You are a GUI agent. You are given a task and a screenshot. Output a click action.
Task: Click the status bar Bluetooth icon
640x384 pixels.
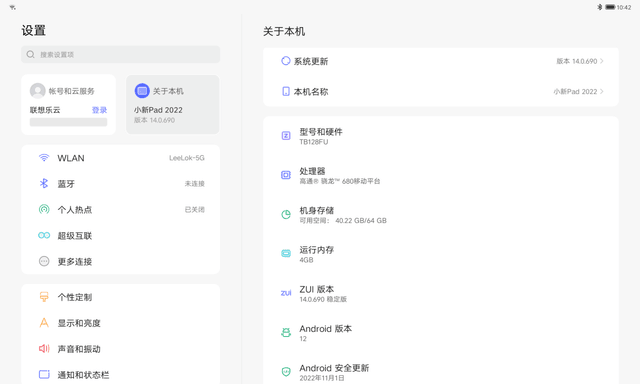tap(600, 7)
